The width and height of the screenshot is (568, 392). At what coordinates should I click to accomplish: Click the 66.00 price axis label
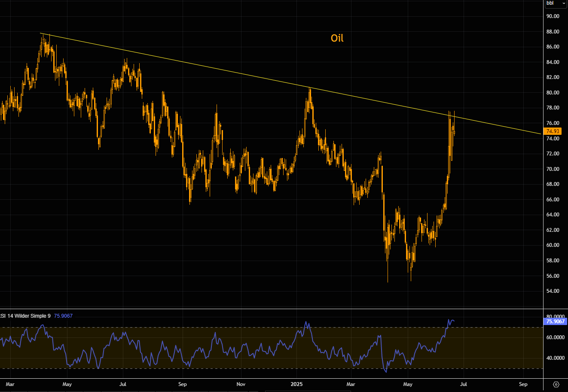(x=553, y=200)
